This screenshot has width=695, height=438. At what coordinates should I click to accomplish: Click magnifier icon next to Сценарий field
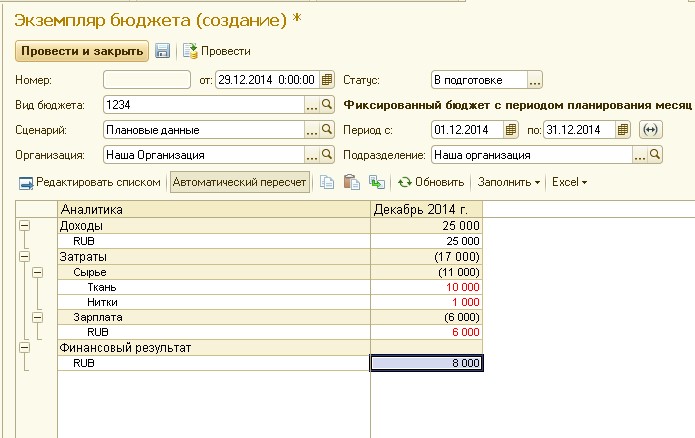tap(325, 129)
